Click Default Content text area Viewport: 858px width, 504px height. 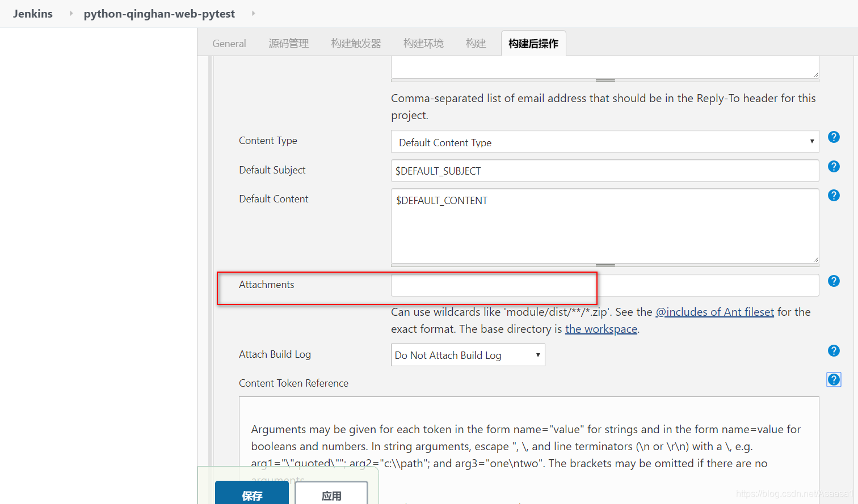605,226
